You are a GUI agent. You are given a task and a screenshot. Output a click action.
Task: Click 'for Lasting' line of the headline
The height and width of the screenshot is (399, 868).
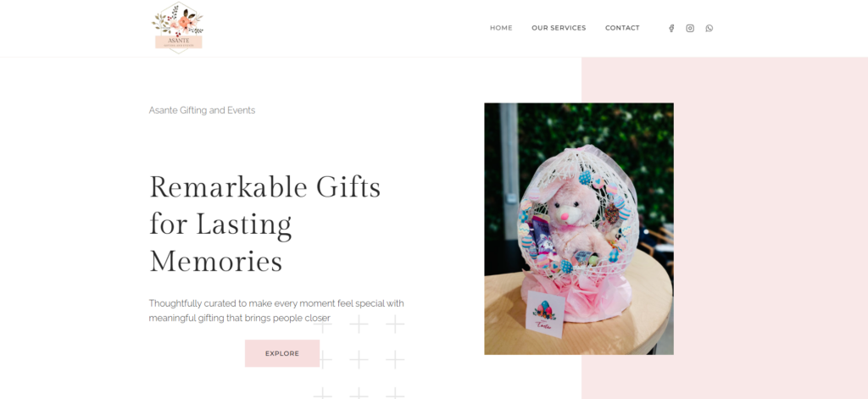(x=220, y=225)
